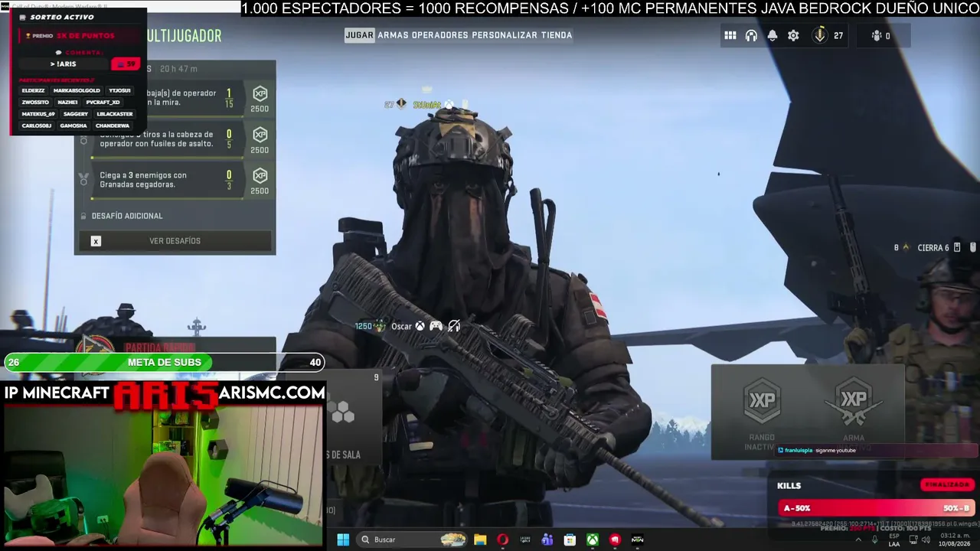This screenshot has width=980, height=551.
Task: Click the webcam feed thumbnail
Action: [162, 475]
